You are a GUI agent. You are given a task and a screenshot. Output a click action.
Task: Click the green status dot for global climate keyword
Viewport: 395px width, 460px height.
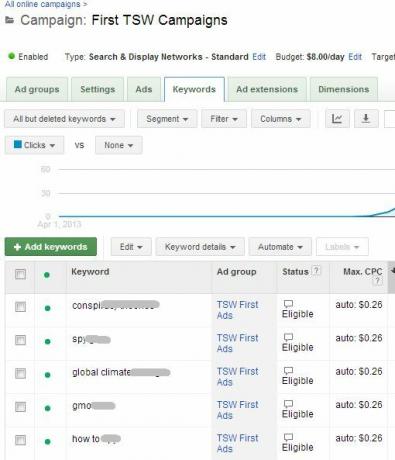click(47, 375)
